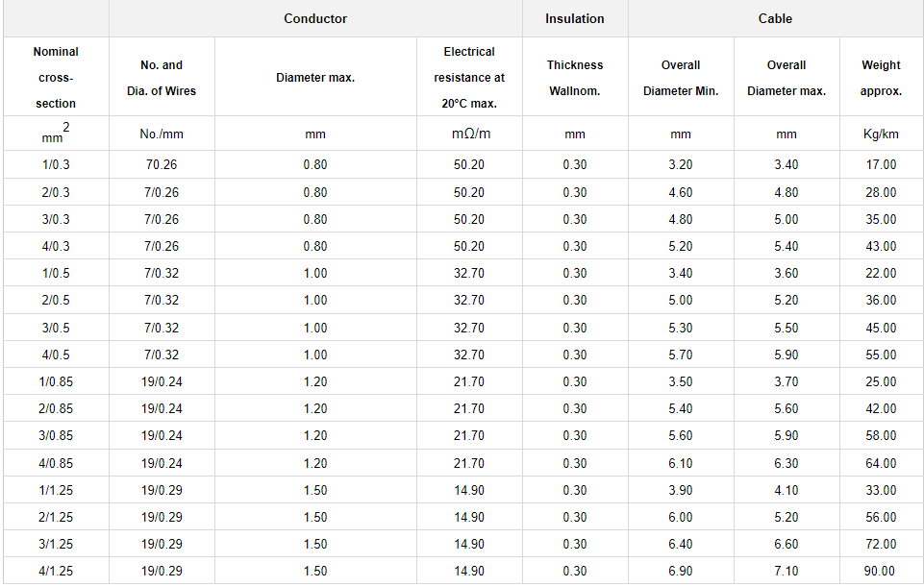Click the 7.10 overall diameter max cell
The width and height of the screenshot is (924, 587).
point(787,571)
